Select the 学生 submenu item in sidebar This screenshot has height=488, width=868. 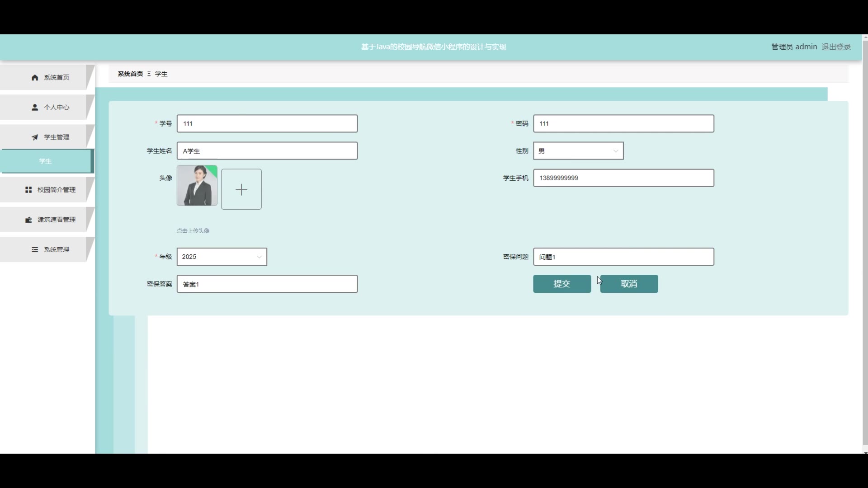point(45,161)
